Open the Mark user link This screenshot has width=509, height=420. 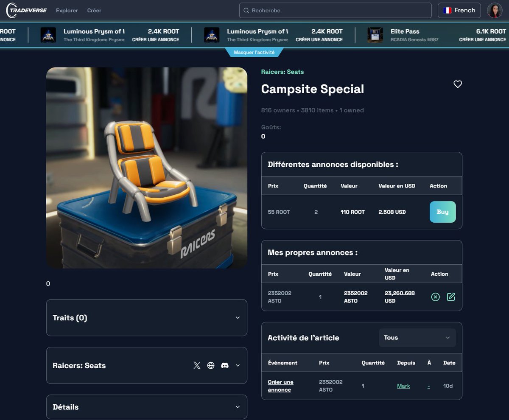[x=403, y=386]
